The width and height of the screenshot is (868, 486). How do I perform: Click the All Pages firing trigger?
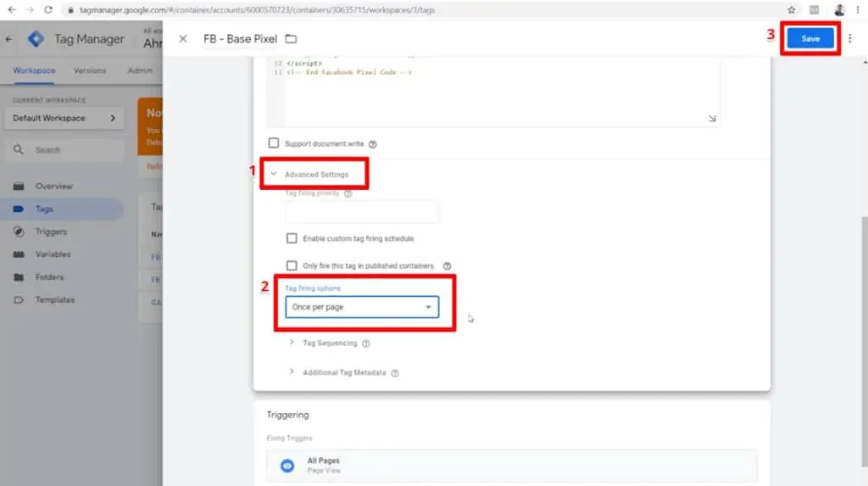click(x=511, y=466)
